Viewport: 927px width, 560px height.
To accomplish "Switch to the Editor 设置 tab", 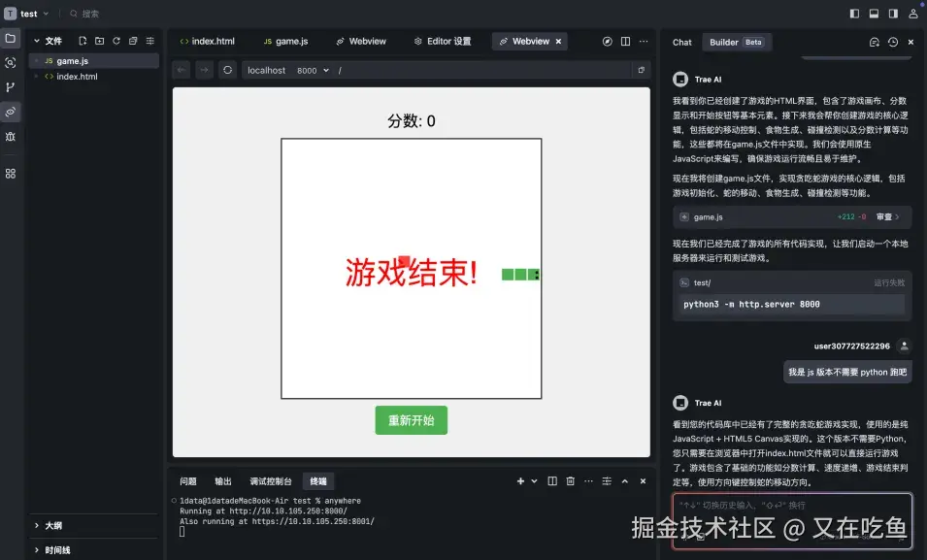I will coord(443,42).
